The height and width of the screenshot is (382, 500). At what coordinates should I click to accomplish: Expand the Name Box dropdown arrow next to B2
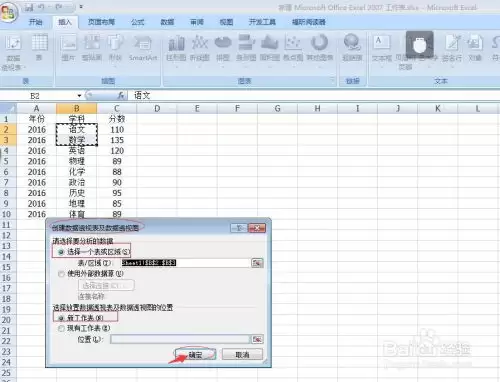pyautogui.click(x=79, y=96)
